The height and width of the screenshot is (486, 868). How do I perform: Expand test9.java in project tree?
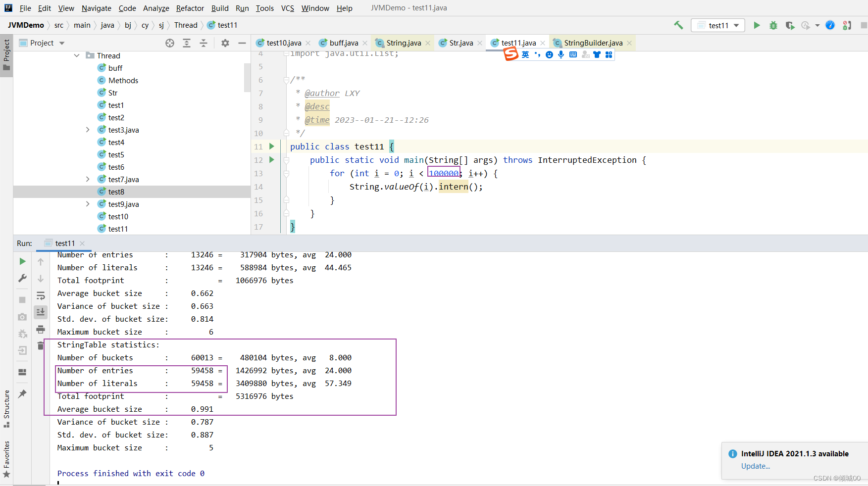[x=88, y=204]
